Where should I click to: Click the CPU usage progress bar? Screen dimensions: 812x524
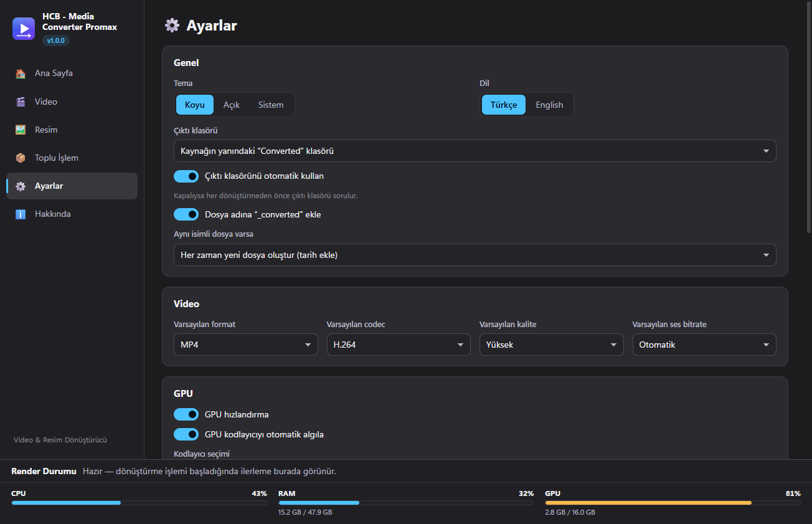coord(139,503)
